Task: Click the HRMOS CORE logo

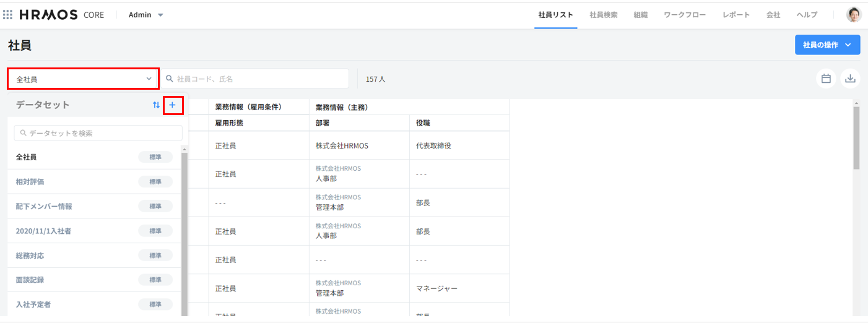Action: [62, 15]
